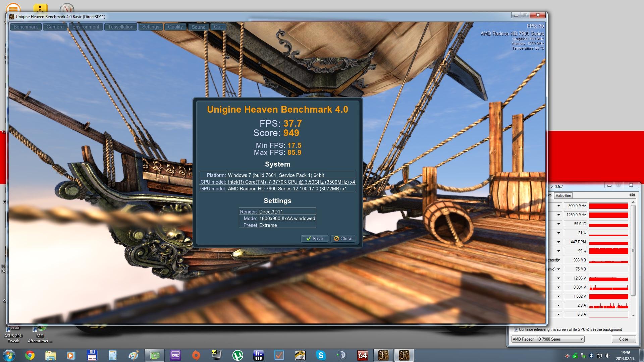Image resolution: width=644 pixels, height=362 pixels.
Task: Open AIDA64 from the taskbar
Action: [363, 355]
